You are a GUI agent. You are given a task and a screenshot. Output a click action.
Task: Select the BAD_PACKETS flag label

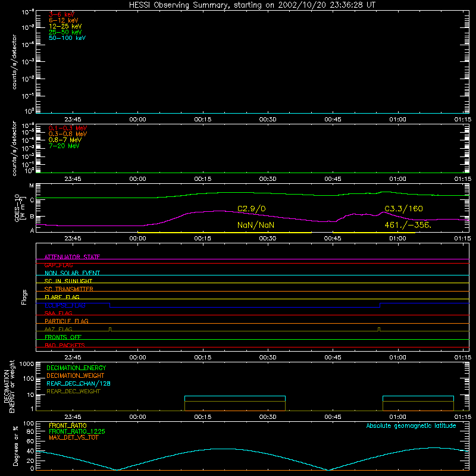point(65,345)
